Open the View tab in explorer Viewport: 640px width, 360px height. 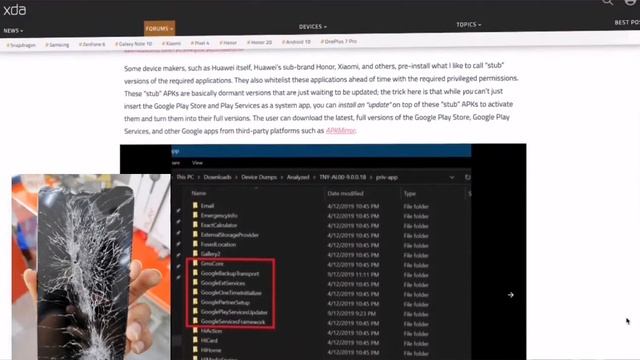coord(198,162)
